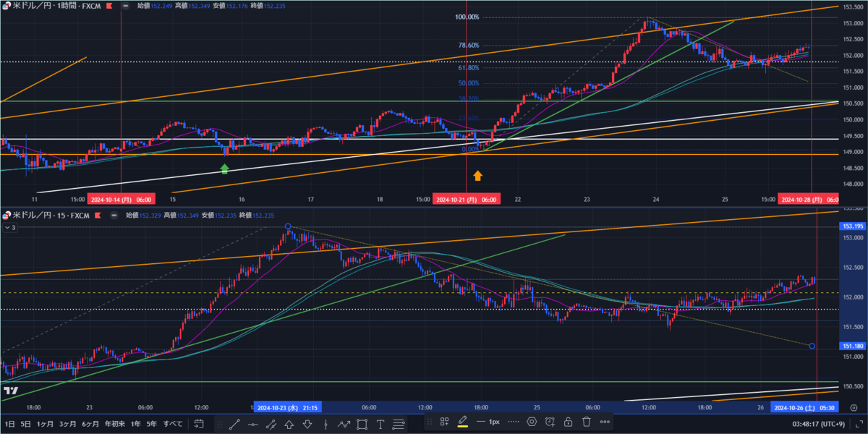The image size is (868, 434).
Task: Select the horizontal line tool
Action: (252, 424)
